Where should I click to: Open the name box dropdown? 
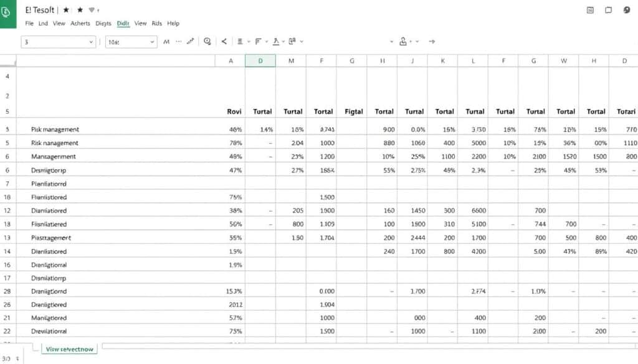90,42
